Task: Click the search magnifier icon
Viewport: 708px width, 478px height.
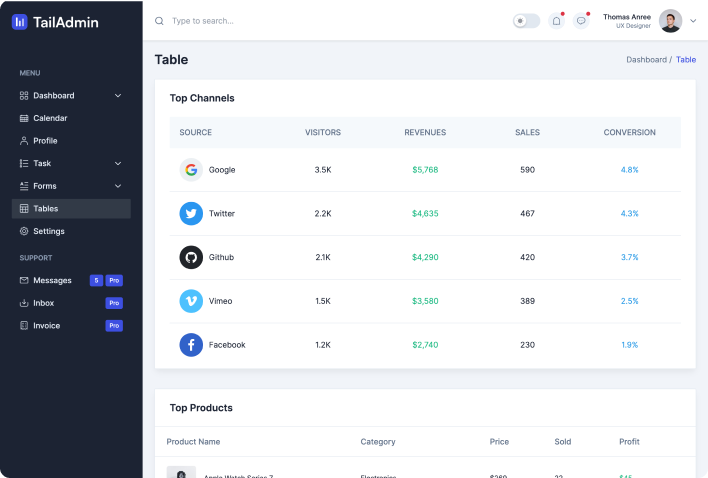Action: point(160,21)
